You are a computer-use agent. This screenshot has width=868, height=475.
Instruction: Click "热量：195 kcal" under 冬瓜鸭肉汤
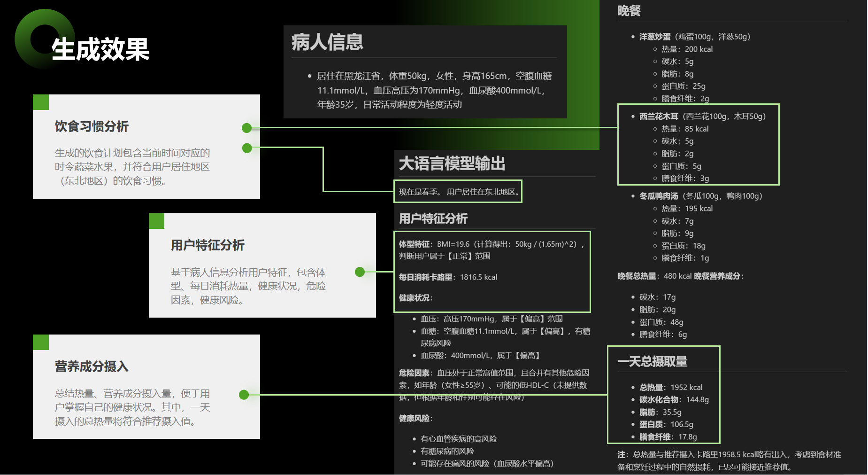tap(687, 209)
